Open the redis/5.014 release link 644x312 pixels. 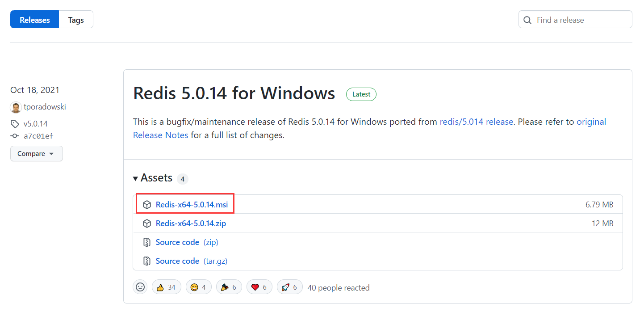coord(476,122)
